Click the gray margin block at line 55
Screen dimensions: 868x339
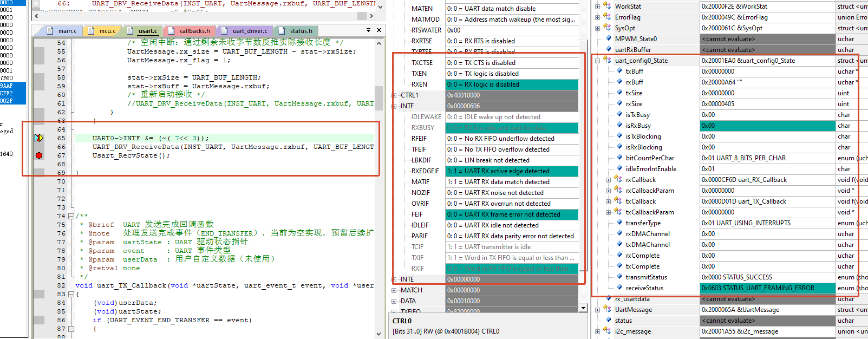39,55
